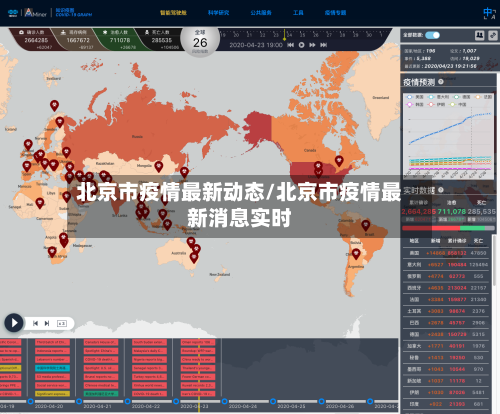
Task: Click the AMiner logo in header
Action: (36, 13)
